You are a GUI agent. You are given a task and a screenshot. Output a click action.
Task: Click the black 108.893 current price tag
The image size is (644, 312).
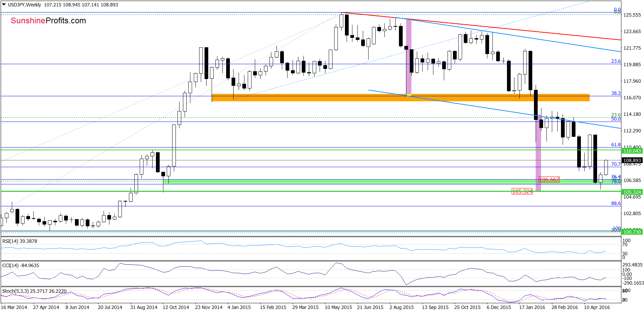632,160
